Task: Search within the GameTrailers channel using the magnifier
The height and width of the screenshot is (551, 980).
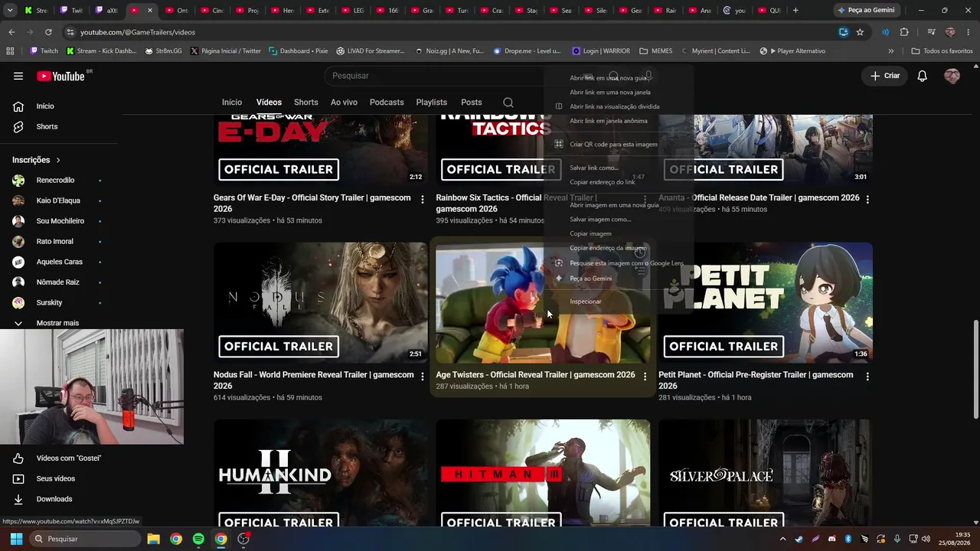Action: [x=508, y=103]
